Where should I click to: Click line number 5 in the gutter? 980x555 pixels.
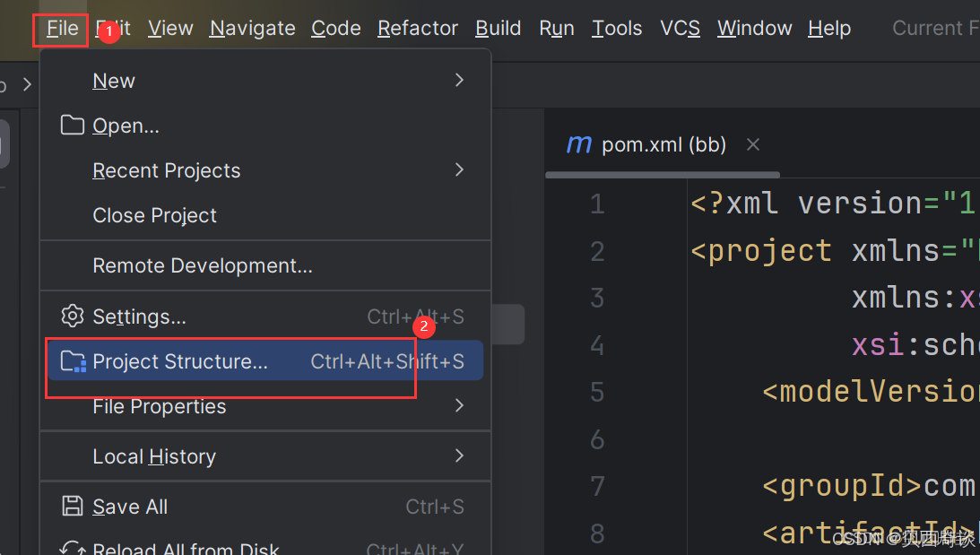[x=597, y=393]
